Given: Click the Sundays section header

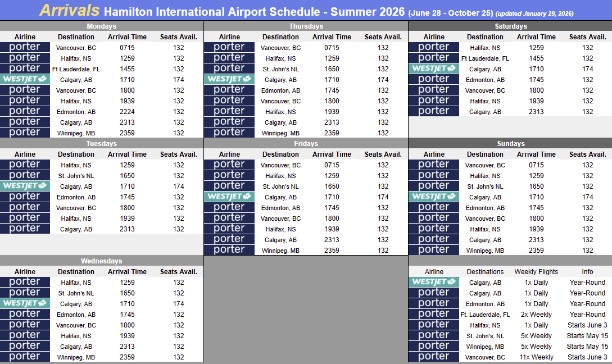Looking at the screenshot, I should point(510,144).
